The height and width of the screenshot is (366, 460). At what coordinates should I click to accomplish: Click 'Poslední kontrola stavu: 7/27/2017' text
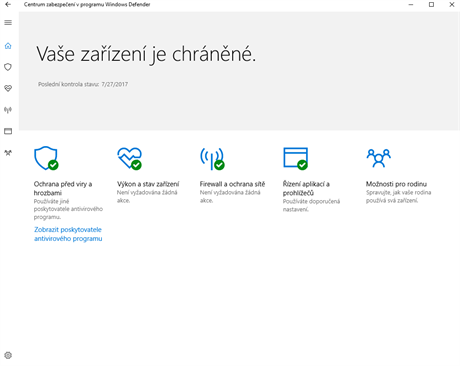83,84
